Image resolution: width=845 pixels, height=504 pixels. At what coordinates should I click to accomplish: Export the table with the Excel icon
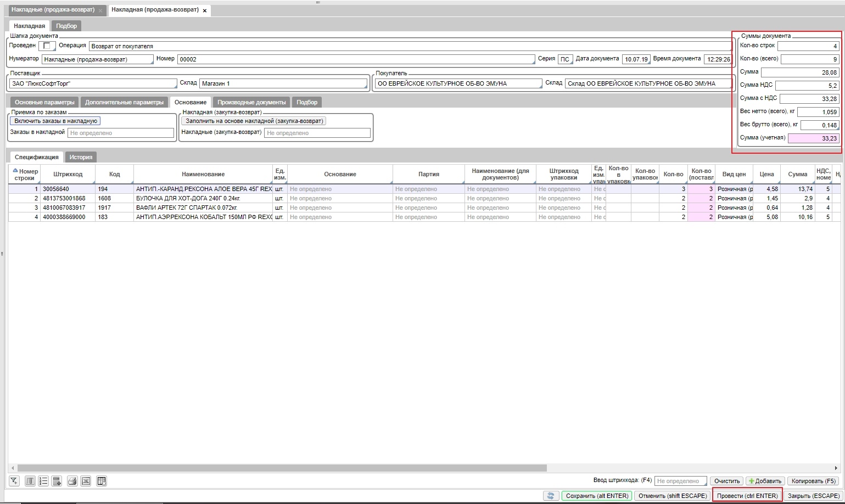click(86, 481)
